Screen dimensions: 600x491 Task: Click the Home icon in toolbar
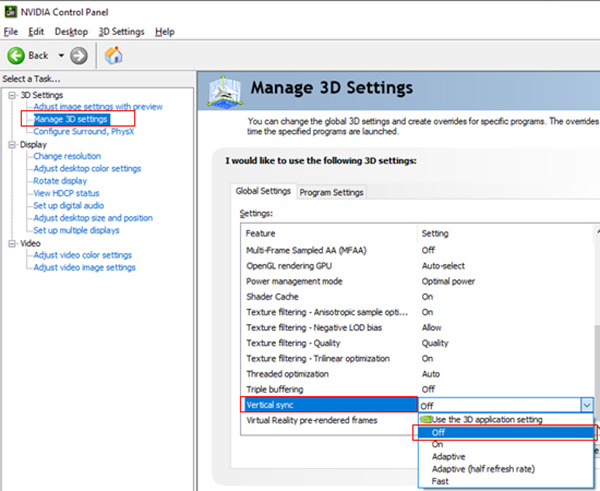114,55
